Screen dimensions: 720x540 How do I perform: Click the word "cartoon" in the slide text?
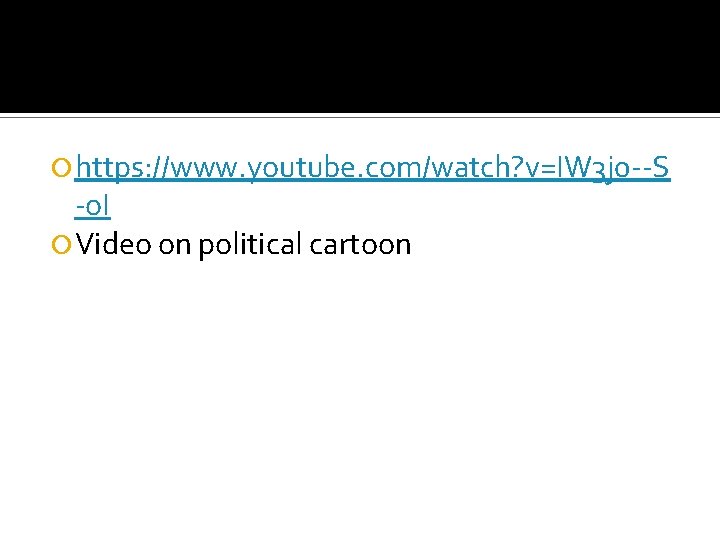coord(360,244)
